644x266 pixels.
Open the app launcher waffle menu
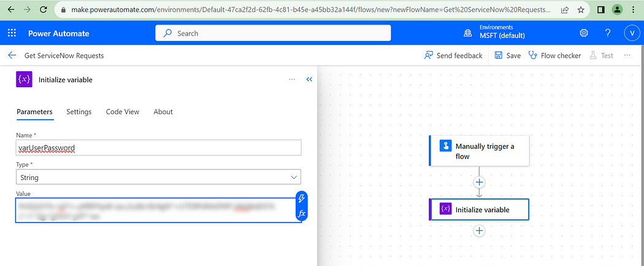12,33
